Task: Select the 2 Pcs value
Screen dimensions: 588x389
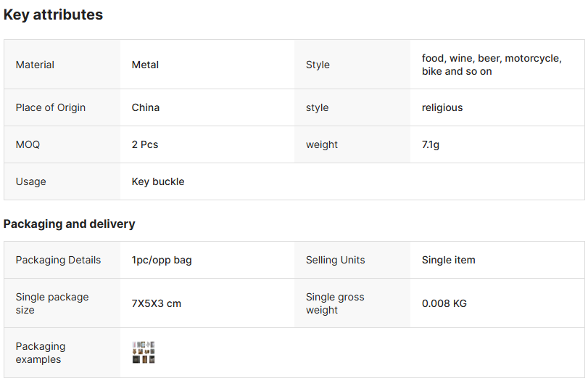Action: tap(145, 144)
